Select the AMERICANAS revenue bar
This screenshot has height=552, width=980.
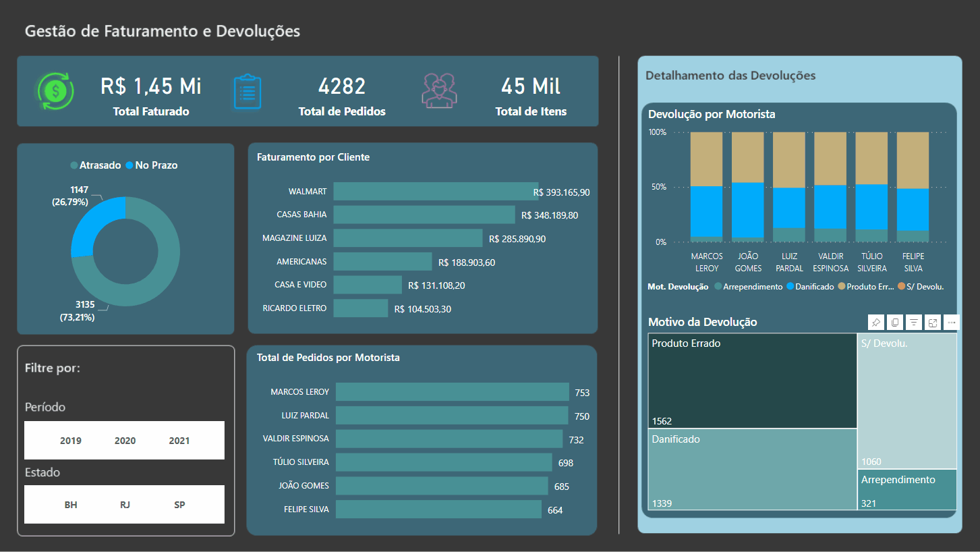[x=382, y=262]
